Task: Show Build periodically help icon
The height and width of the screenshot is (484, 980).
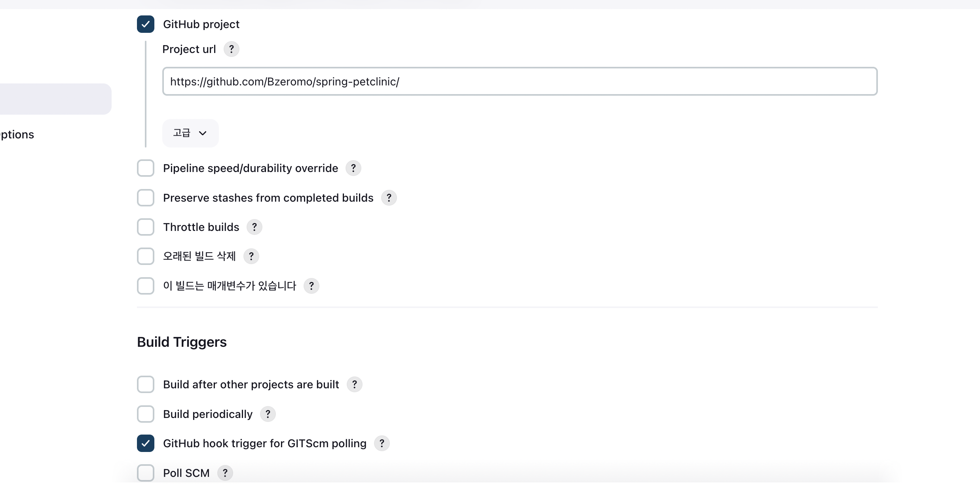Action: coord(268,414)
